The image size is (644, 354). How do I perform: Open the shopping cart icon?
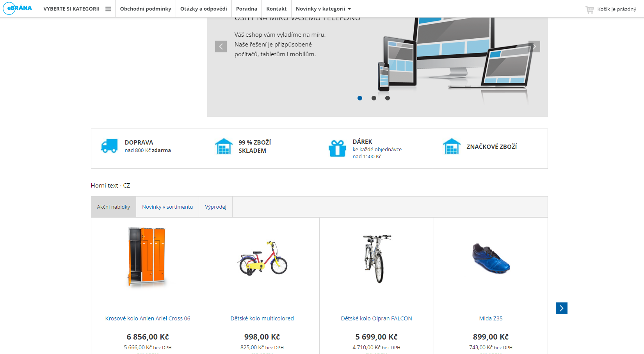(589, 9)
